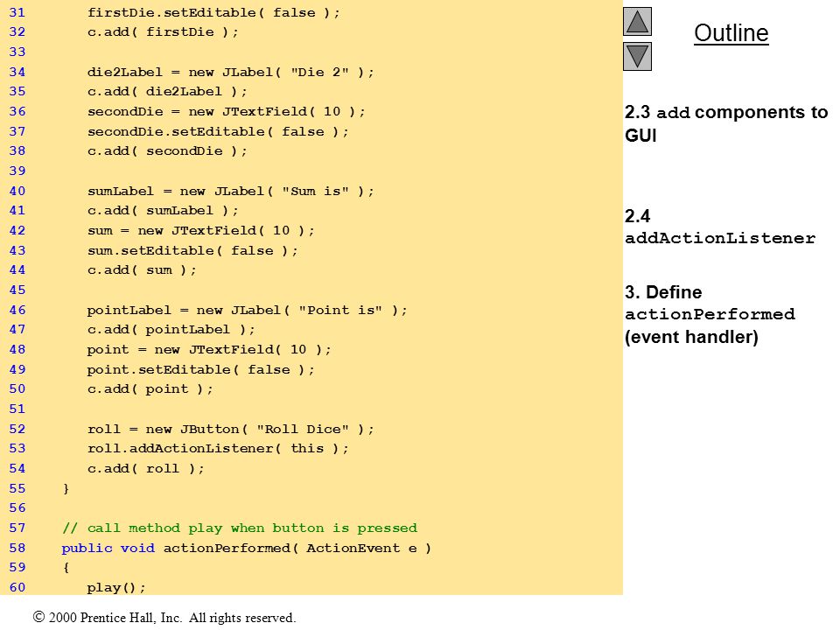Click line sumLabel = new JLabel
Screen dimensions: 840x630
231,191
